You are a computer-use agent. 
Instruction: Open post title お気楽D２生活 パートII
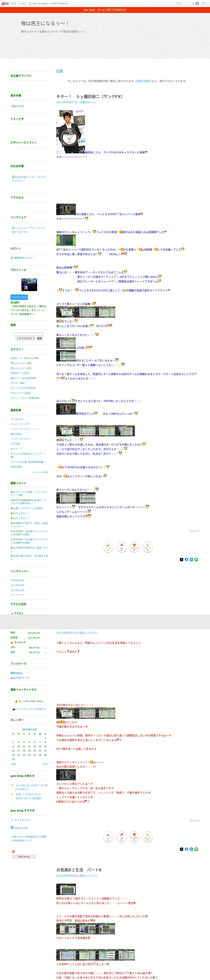pyautogui.click(x=79, y=870)
